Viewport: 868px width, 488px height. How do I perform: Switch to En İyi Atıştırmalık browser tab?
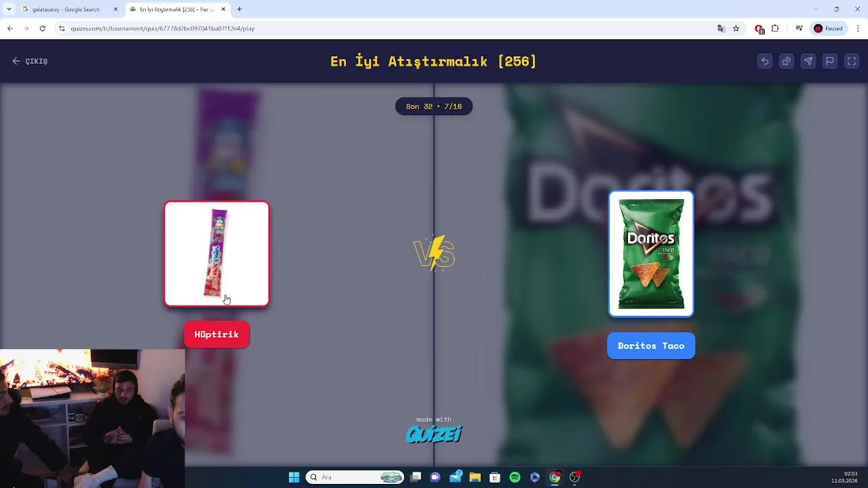(x=176, y=9)
